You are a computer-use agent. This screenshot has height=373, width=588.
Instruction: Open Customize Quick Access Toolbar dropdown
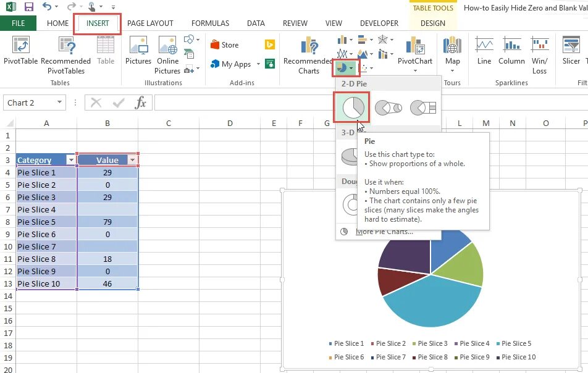point(113,7)
